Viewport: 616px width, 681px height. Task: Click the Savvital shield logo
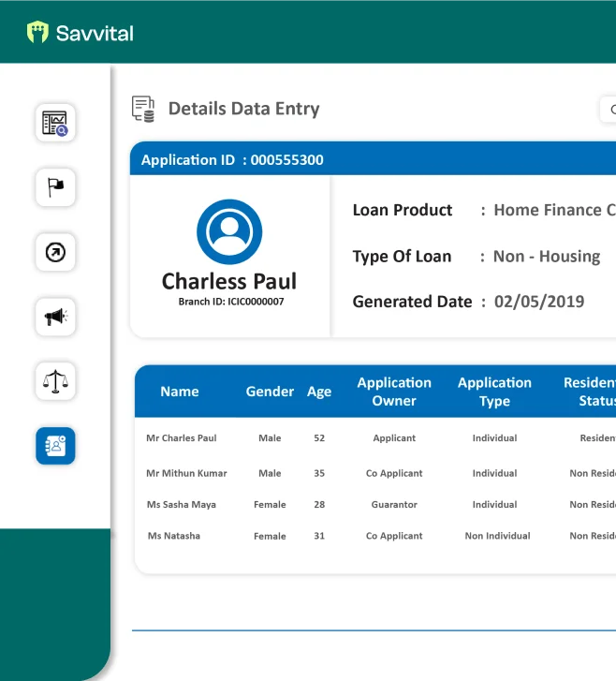(37, 33)
